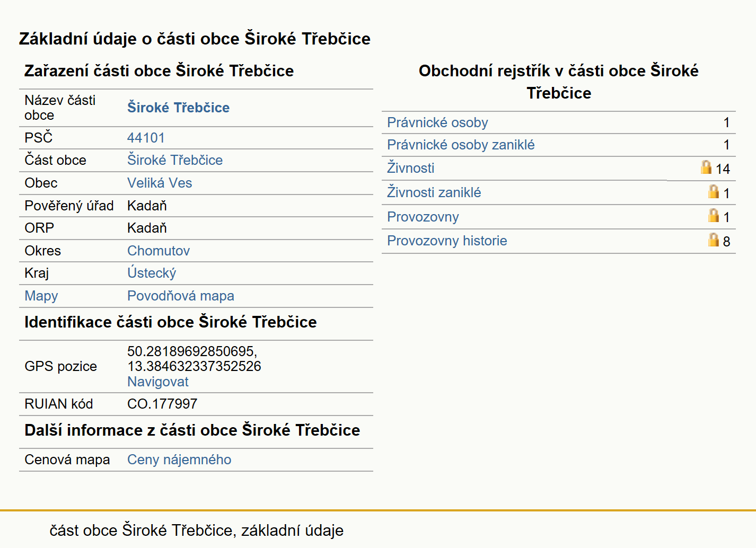This screenshot has height=548, width=756.
Task: Click the bold Široké Třebčice name link
Action: coord(178,108)
